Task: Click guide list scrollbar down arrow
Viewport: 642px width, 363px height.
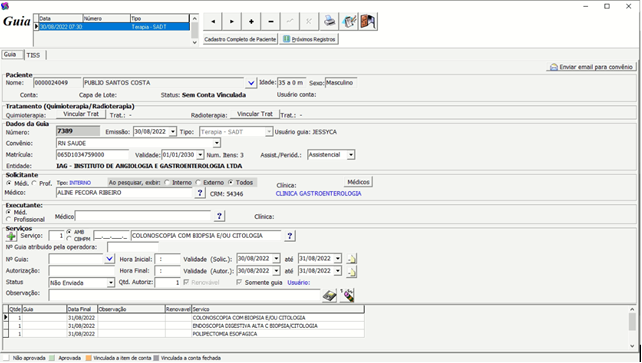Action: coord(194,42)
